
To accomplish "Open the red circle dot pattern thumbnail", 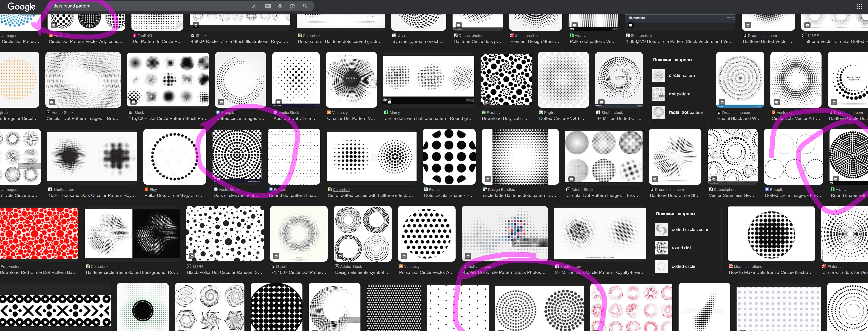I will coord(39,234).
